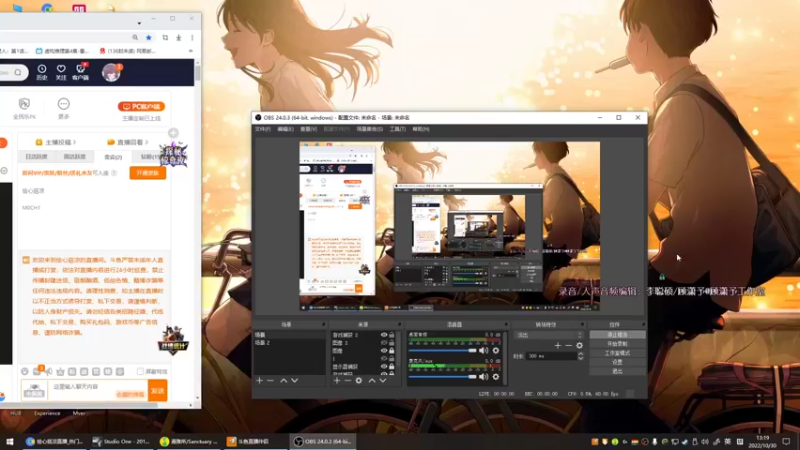Click browser bookmark star icon
800x450 pixels.
[148, 38]
